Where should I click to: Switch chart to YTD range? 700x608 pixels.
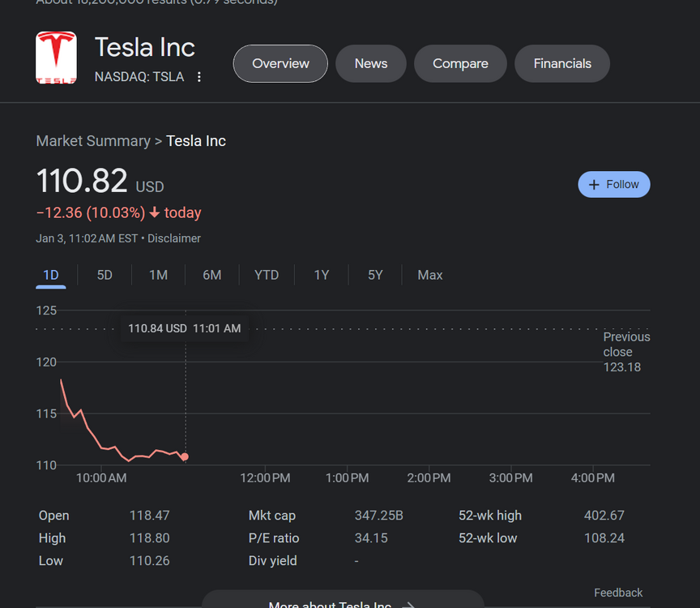pos(267,276)
